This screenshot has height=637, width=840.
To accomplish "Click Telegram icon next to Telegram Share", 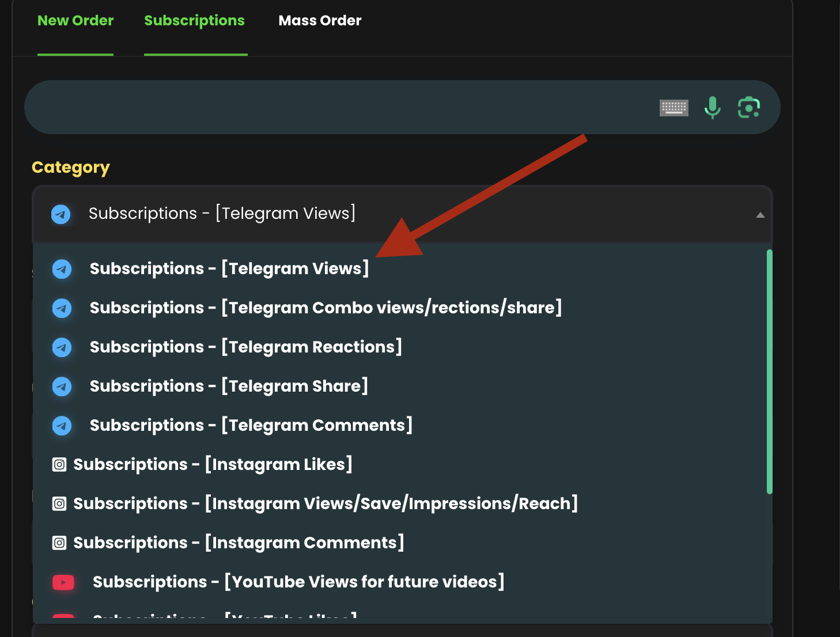I will 62,386.
